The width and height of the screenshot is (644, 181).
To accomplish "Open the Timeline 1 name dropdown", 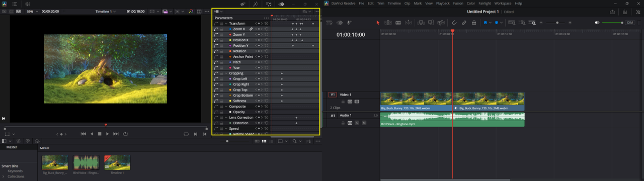I will pos(106,11).
